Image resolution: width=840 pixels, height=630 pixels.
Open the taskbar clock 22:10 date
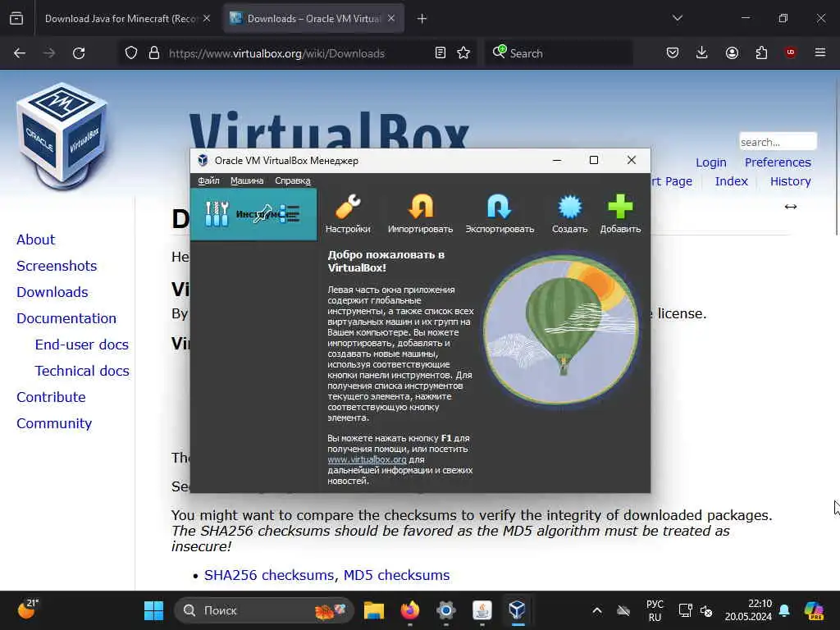[x=748, y=610]
